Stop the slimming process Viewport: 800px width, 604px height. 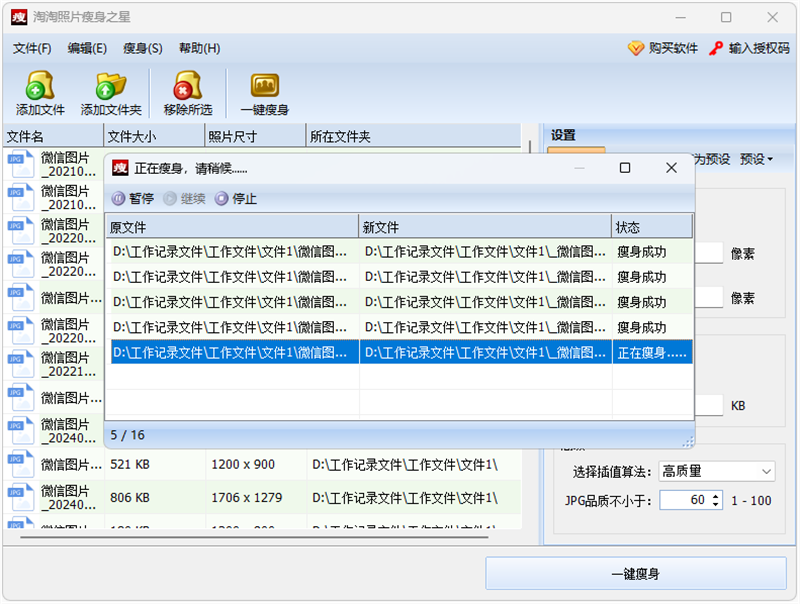[236, 198]
